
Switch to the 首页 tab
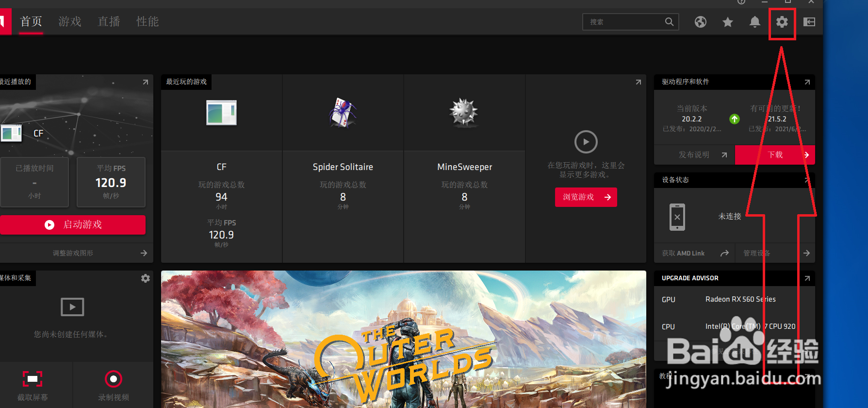click(x=31, y=22)
